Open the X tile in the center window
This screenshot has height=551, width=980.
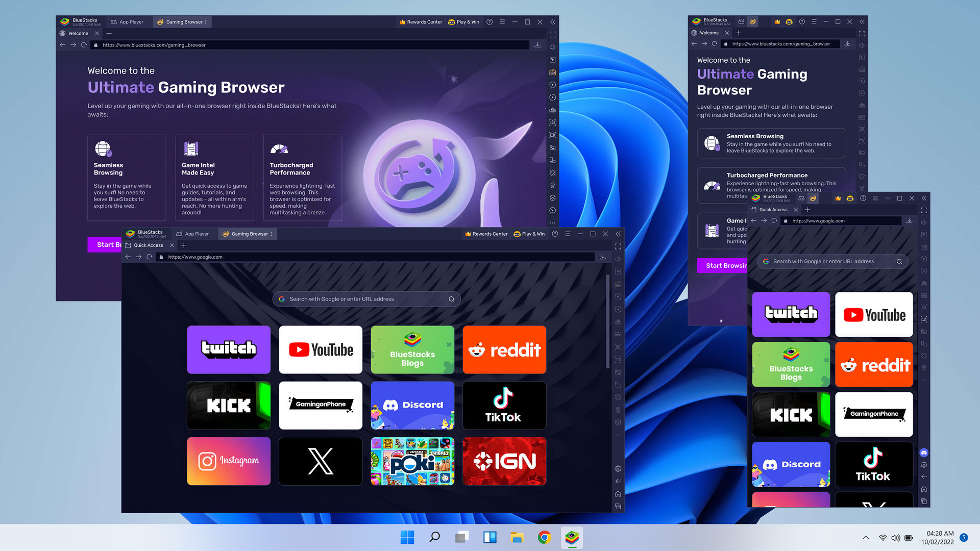pyautogui.click(x=321, y=461)
